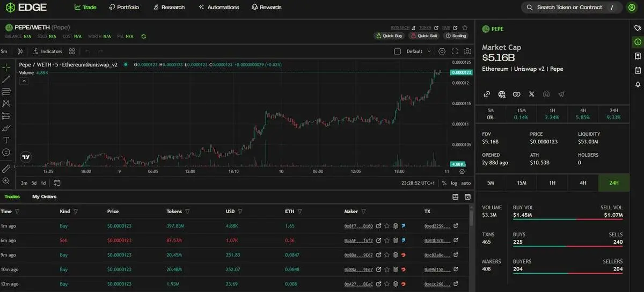This screenshot has width=644, height=292.
Task: Open the Default layout dropdown
Action: [419, 52]
